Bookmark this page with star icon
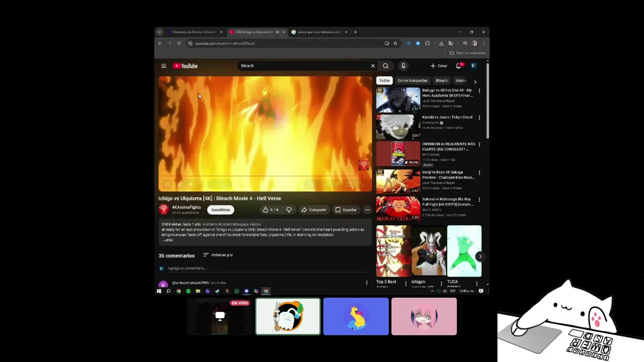This screenshot has width=644, height=362. [x=395, y=43]
